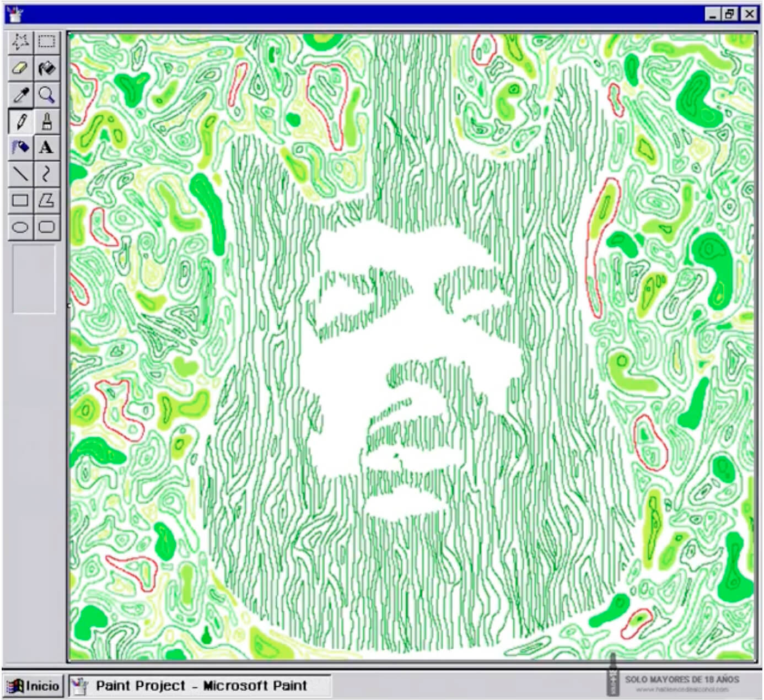Select the Curve tool
The height and width of the screenshot is (700, 764).
click(47, 174)
